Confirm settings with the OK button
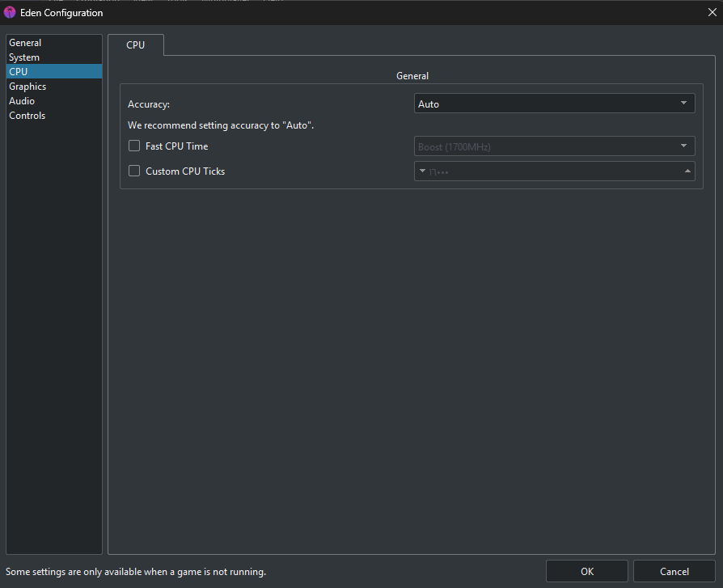The width and height of the screenshot is (723, 588). click(x=587, y=571)
